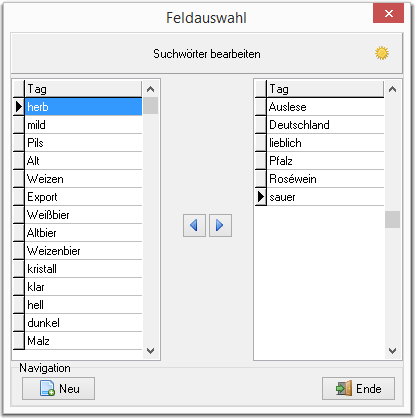The width and height of the screenshot is (415, 418).
Task: Click down arrow of left list scrollbar
Action: [x=151, y=351]
